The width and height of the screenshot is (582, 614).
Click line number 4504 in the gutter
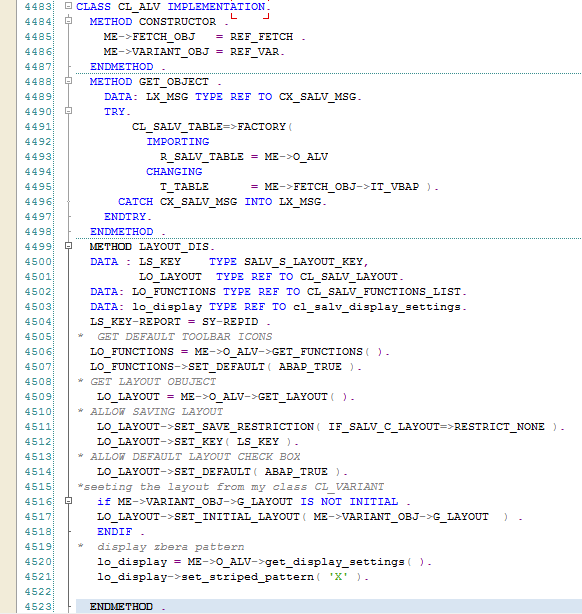pos(38,322)
